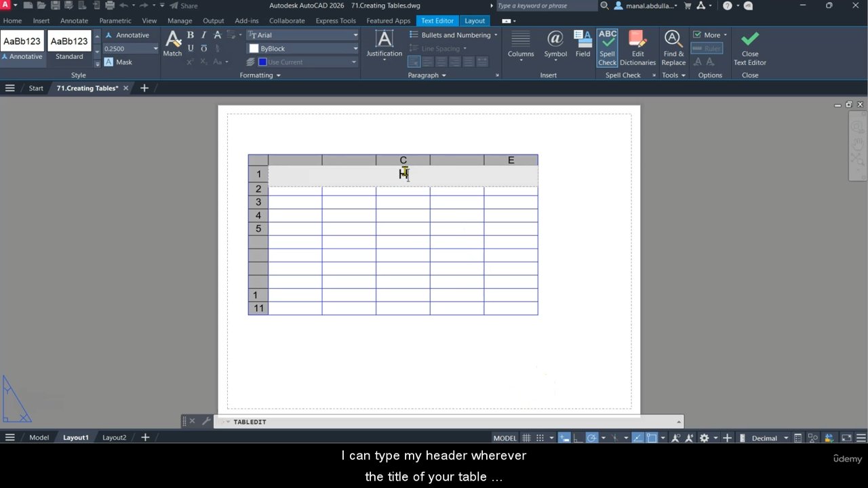Click the TABLEDIT command line input

(448, 422)
